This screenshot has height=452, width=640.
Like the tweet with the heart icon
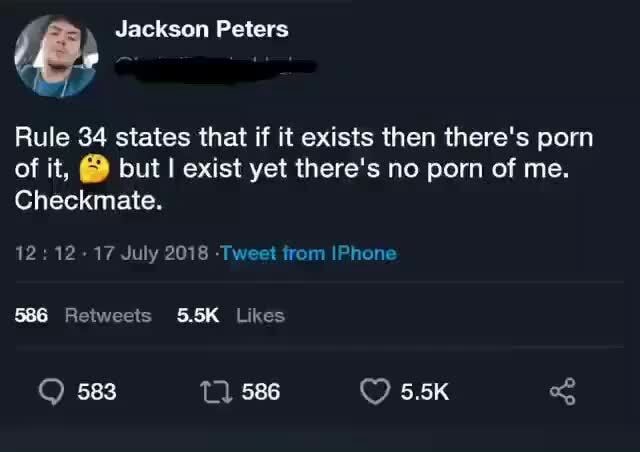(375, 392)
